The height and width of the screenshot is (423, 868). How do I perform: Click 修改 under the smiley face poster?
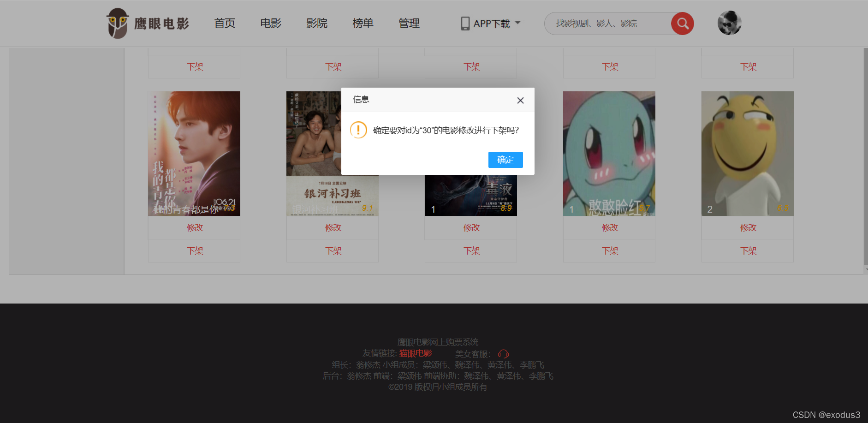[x=748, y=227]
